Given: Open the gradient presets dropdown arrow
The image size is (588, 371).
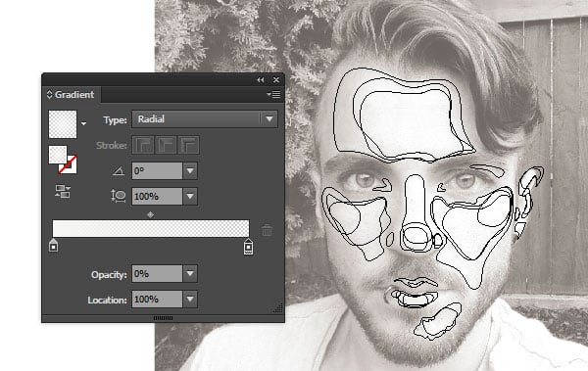Looking at the screenshot, I should click(x=83, y=123).
